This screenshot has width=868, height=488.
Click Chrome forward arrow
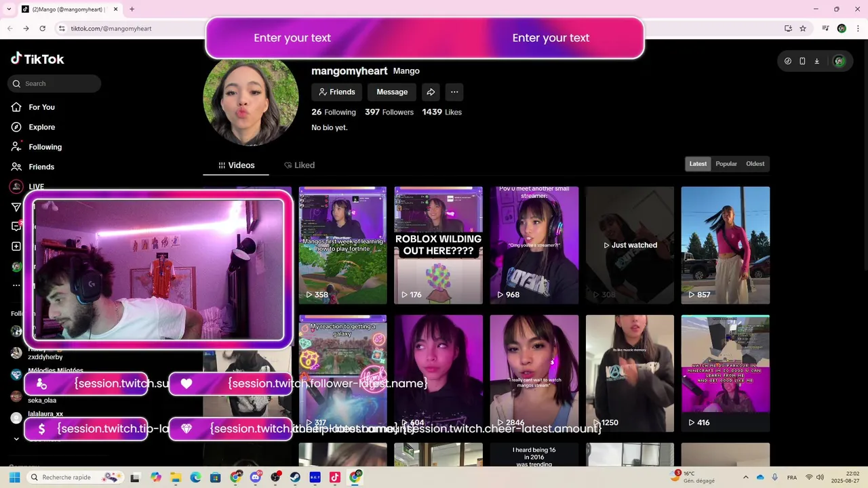click(x=26, y=28)
